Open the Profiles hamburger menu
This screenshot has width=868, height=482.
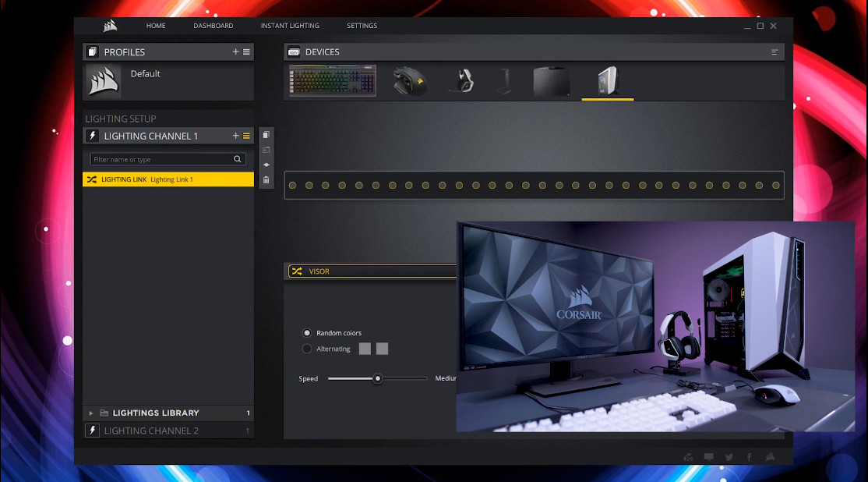coord(246,51)
